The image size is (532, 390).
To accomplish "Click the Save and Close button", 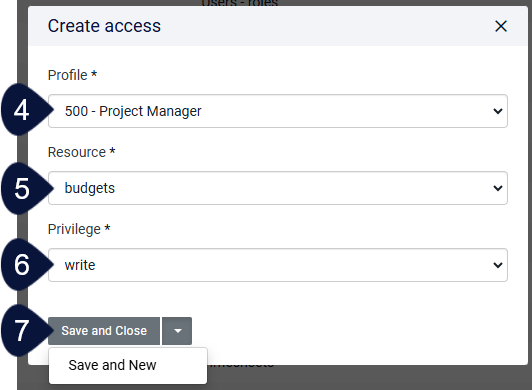I will (x=104, y=331).
